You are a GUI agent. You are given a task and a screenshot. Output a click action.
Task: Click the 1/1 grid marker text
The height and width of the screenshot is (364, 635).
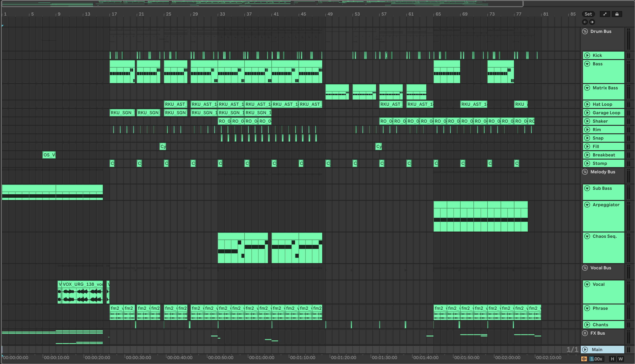[x=572, y=350]
